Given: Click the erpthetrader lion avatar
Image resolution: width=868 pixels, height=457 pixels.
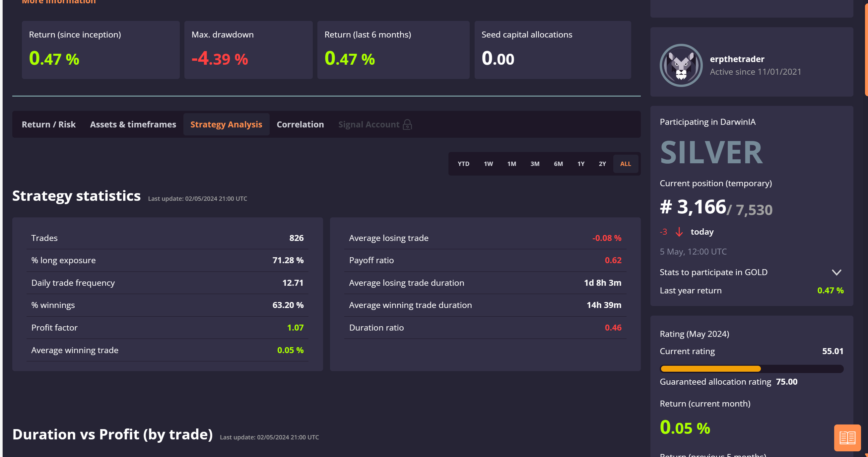Looking at the screenshot, I should point(681,65).
